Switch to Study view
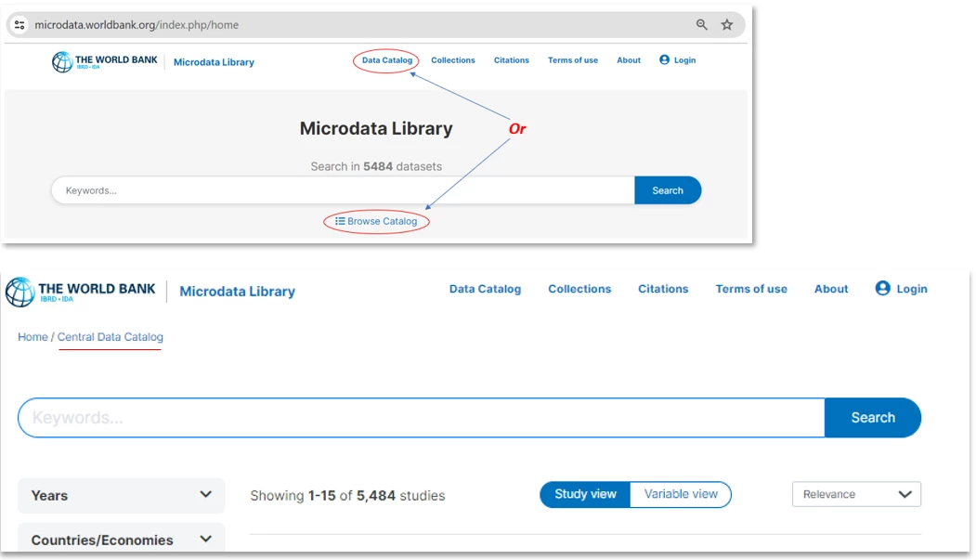This screenshot has height=560, width=976. (x=585, y=494)
